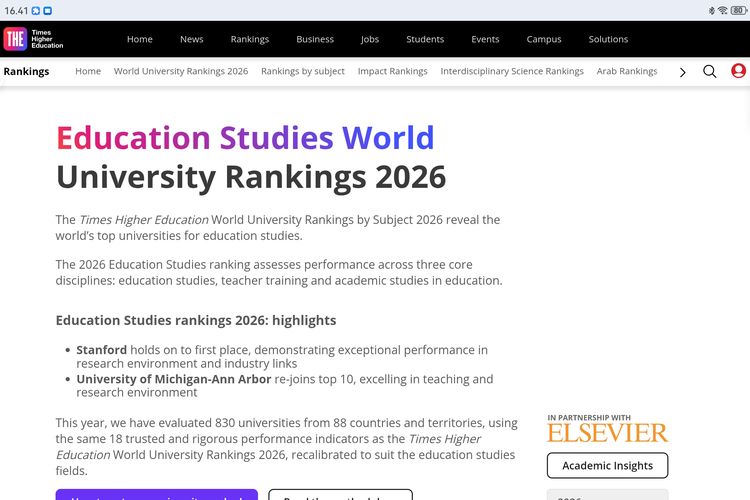The height and width of the screenshot is (500, 750).
Task: Open the News menu item
Action: click(192, 39)
